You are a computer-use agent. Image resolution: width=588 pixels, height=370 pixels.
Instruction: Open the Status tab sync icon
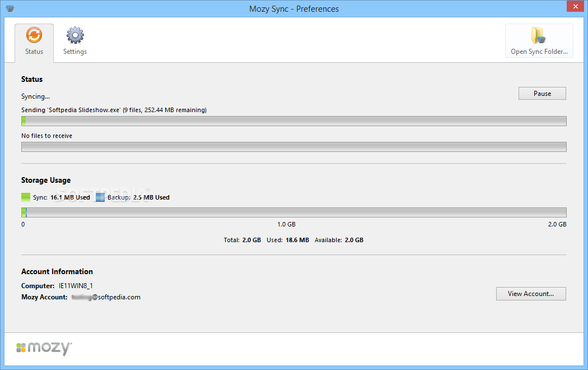34,35
